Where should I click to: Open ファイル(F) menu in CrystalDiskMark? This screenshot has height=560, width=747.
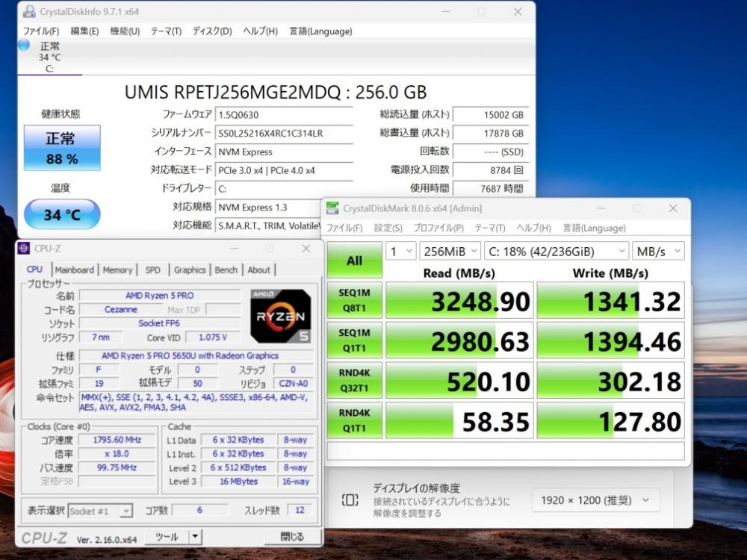coord(344,228)
